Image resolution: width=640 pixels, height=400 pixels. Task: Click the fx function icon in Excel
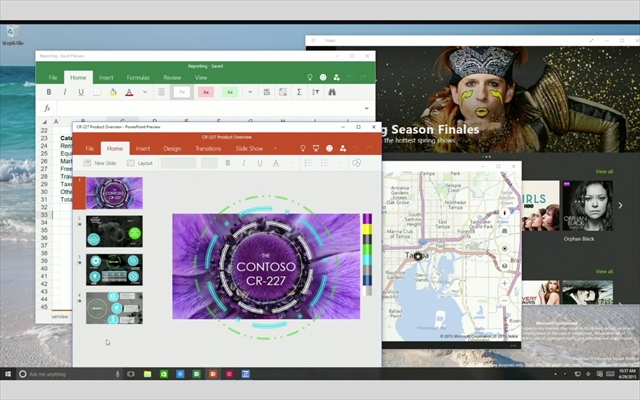[x=47, y=108]
